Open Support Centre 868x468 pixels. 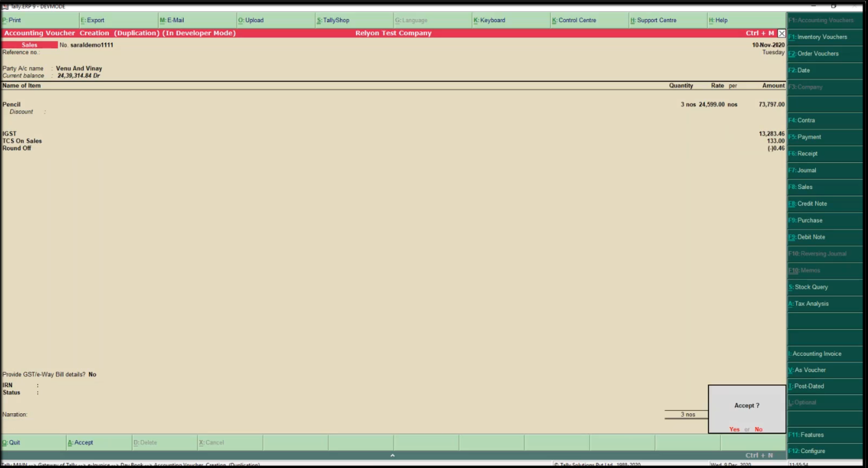(668, 20)
